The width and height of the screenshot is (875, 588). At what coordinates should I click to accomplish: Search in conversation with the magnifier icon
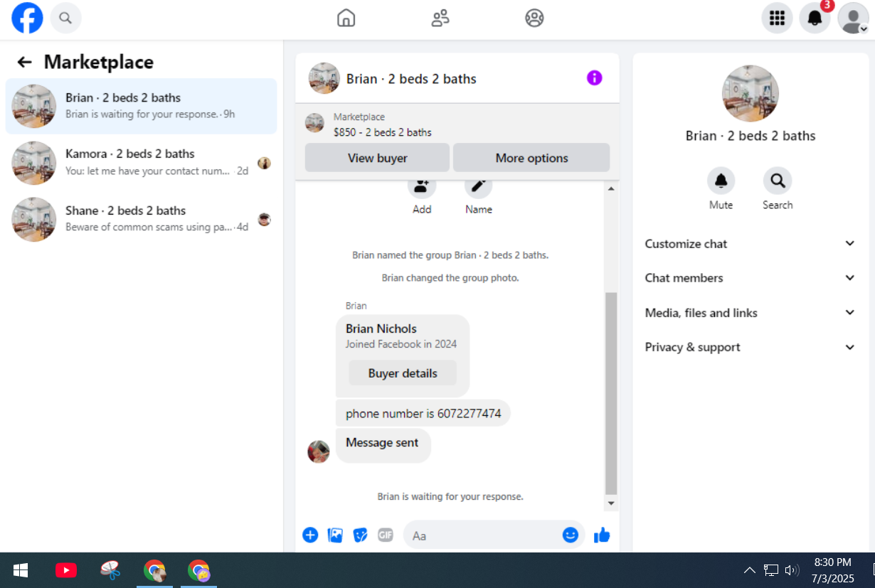pyautogui.click(x=778, y=181)
